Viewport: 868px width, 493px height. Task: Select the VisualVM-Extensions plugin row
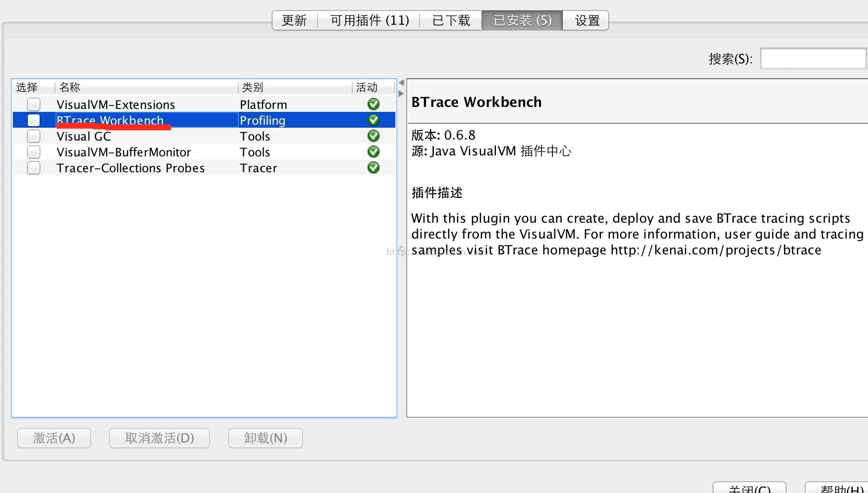coord(204,104)
